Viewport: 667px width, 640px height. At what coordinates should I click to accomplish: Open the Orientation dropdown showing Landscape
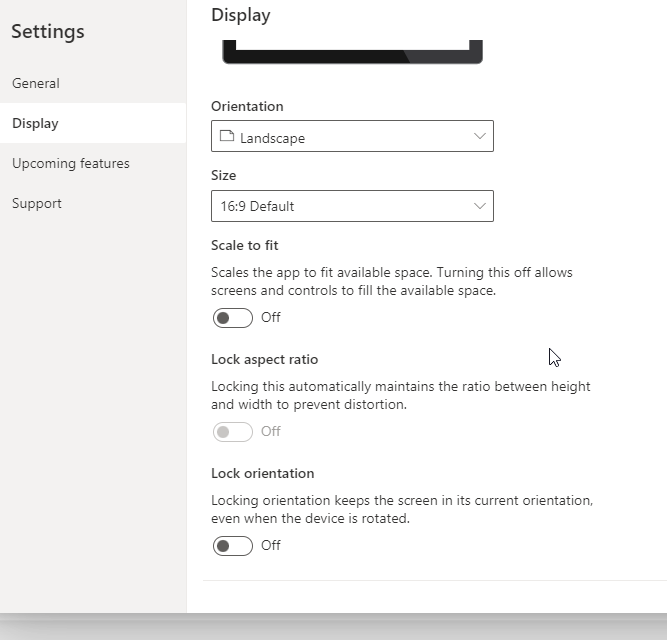[x=352, y=136]
